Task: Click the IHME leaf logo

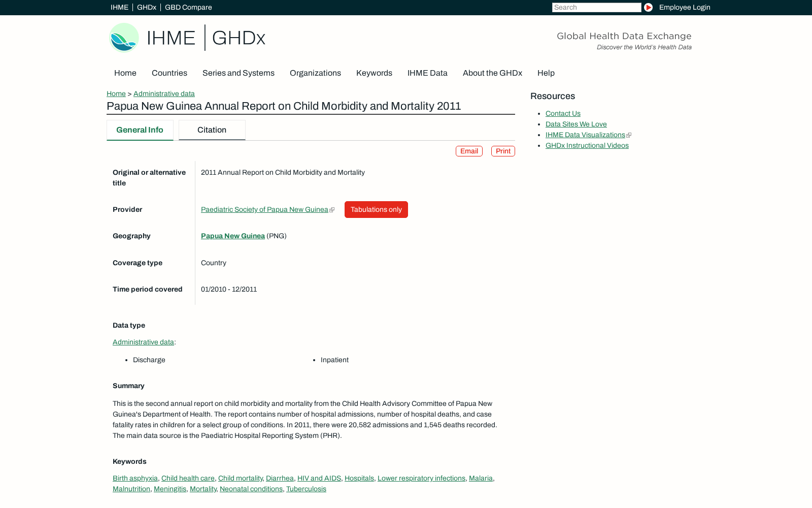Action: point(124,38)
